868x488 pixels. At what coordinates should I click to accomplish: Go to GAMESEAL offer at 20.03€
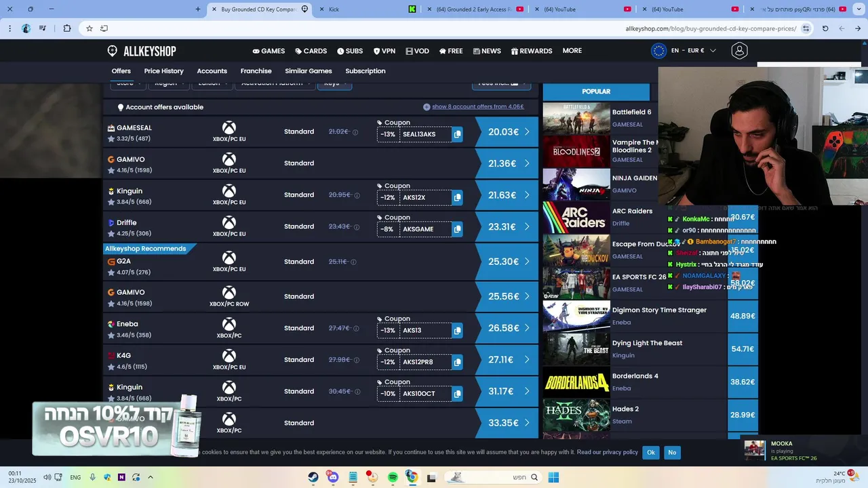(507, 132)
